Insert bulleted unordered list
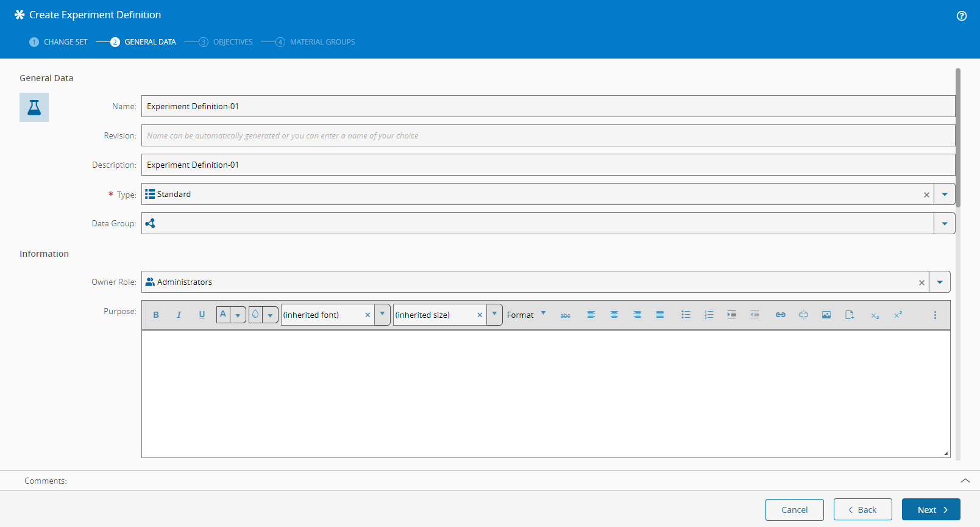 coord(686,315)
